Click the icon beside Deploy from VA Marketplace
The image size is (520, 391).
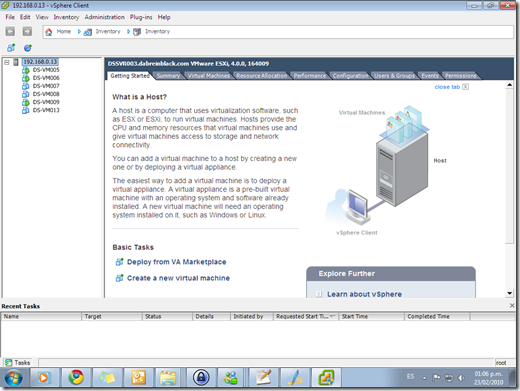(x=119, y=262)
